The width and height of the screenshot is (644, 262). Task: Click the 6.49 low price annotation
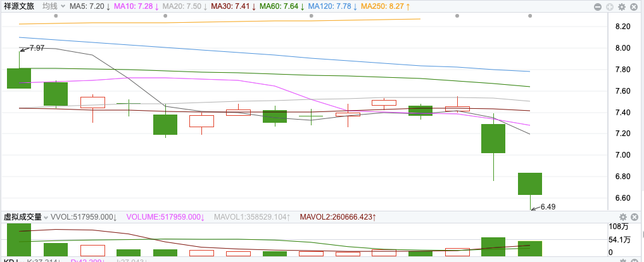(548, 207)
